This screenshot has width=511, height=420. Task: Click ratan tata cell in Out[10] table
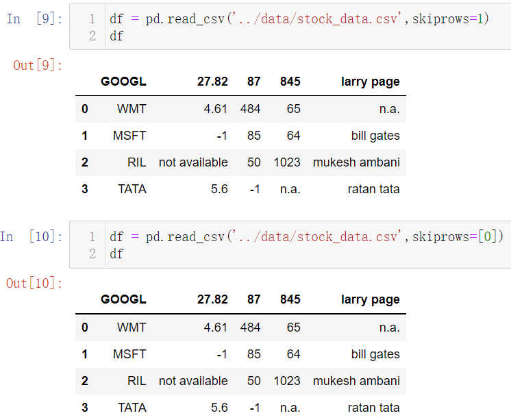click(x=373, y=408)
